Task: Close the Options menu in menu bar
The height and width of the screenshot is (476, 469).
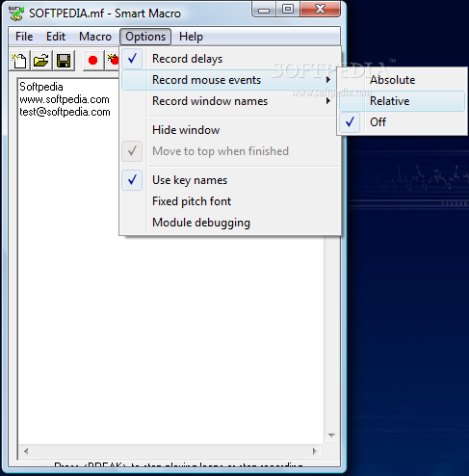Action: [145, 37]
